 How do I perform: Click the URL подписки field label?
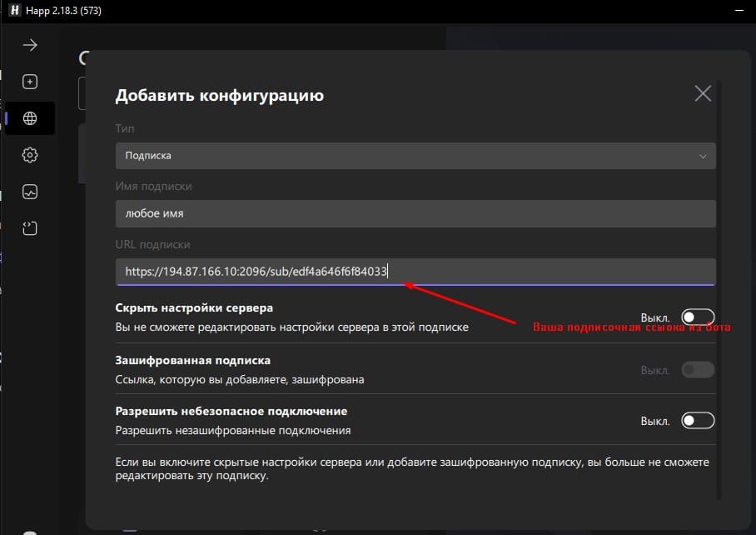(x=152, y=245)
